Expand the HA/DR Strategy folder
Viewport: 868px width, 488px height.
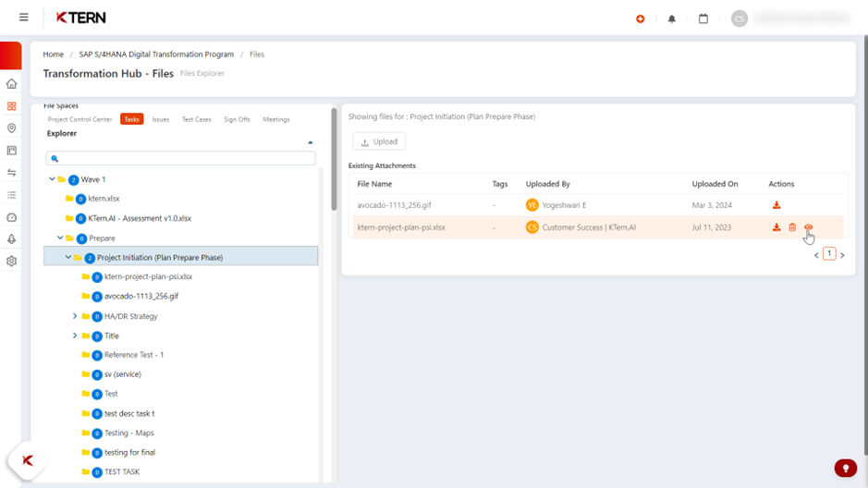click(75, 316)
